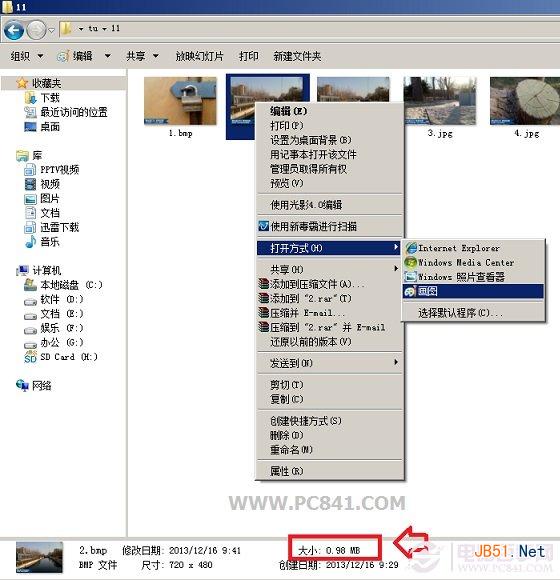The width and height of the screenshot is (560, 580).
Task: Expand the tu breadcrumb arrow
Action: pos(81,29)
